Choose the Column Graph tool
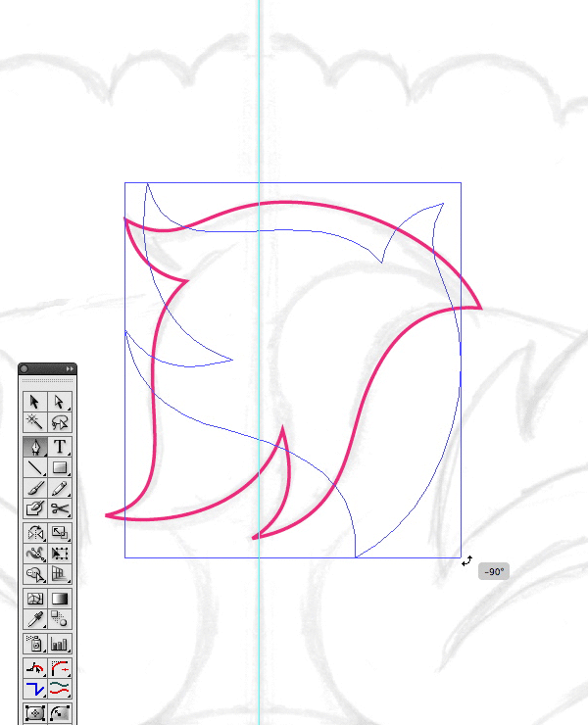 click(x=60, y=643)
